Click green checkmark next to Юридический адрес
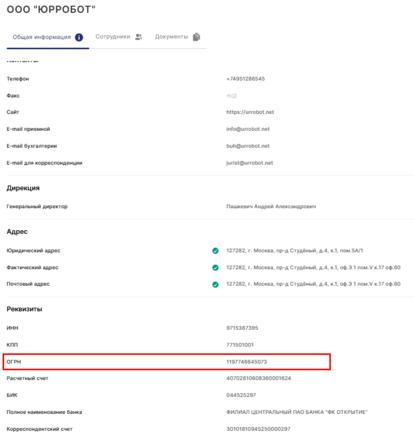Image resolution: width=414 pixels, height=440 pixels. 215,251
